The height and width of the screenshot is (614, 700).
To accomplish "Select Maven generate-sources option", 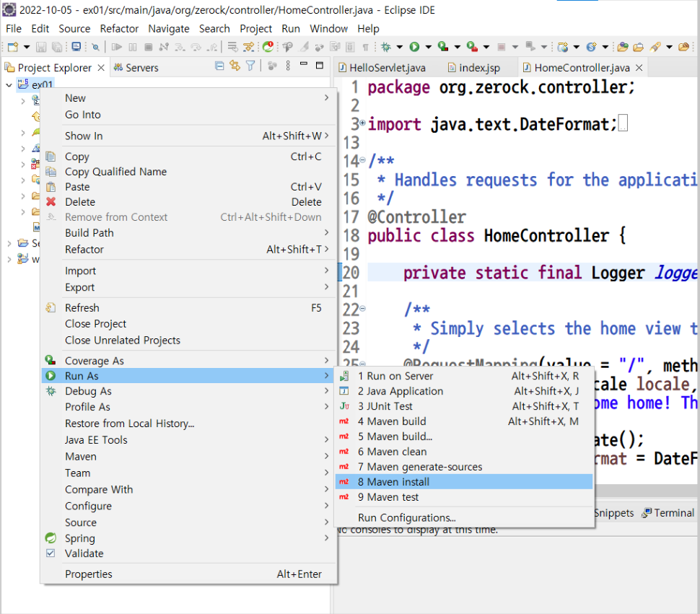I will point(464,467).
